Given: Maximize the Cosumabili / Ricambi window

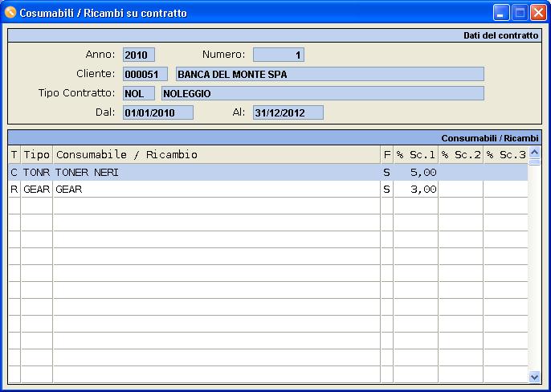Looking at the screenshot, I should pos(520,13).
